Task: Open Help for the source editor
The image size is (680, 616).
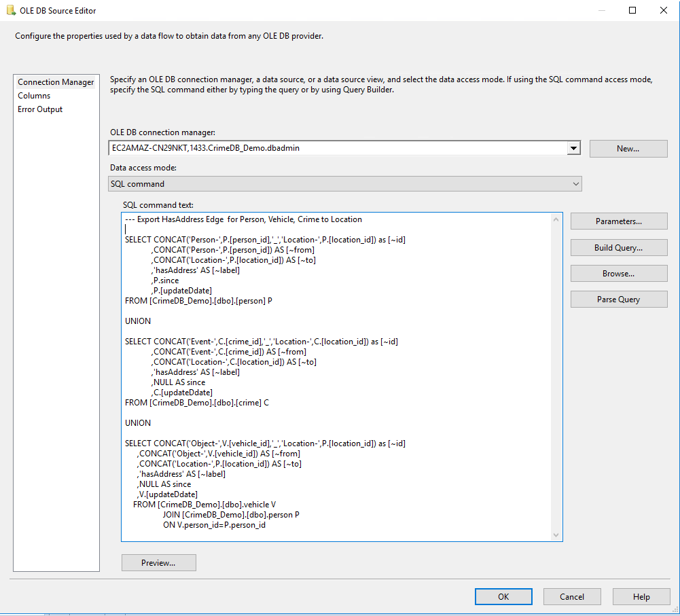Action: point(641,597)
